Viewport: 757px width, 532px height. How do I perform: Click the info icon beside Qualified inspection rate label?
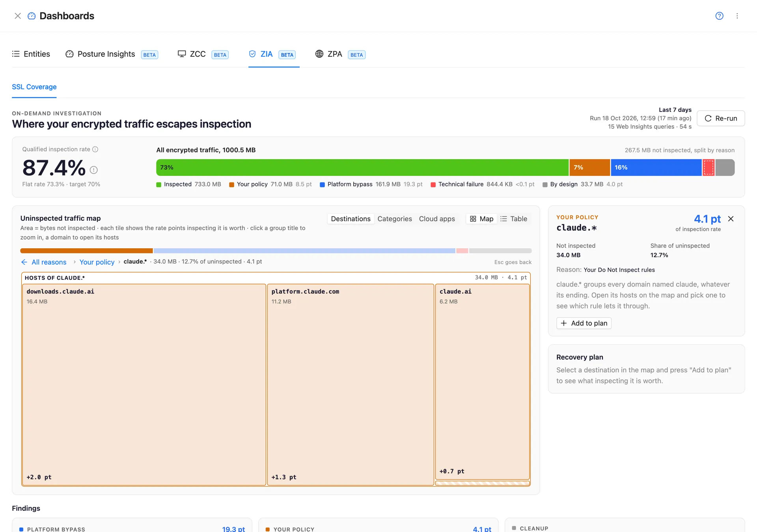click(95, 149)
